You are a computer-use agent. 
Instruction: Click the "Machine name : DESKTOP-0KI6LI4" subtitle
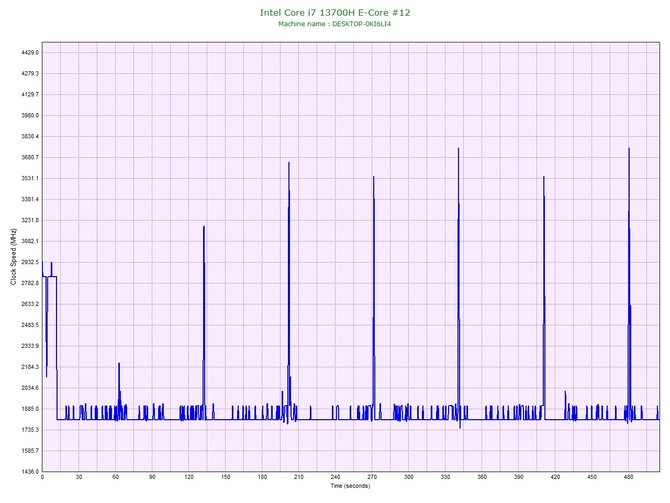(335, 24)
